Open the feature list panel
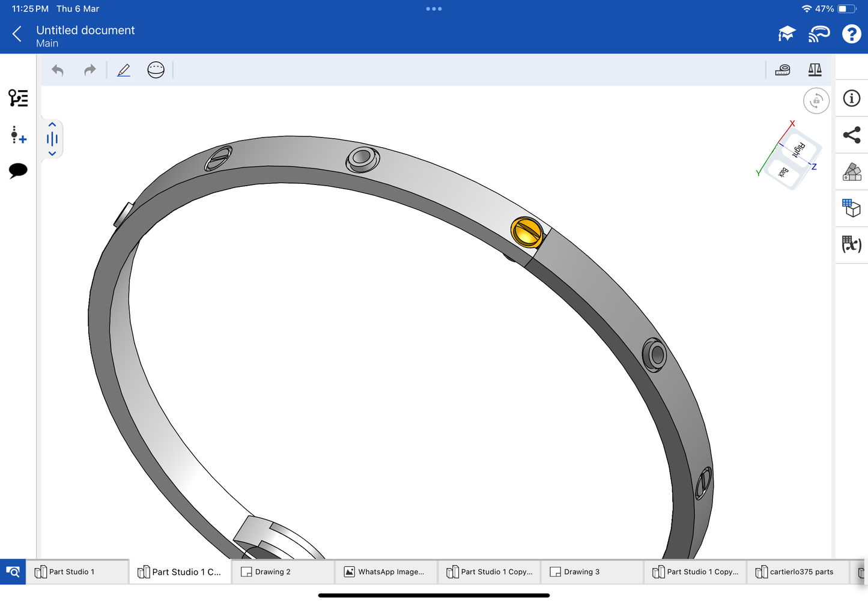The height and width of the screenshot is (603, 868). [x=18, y=98]
